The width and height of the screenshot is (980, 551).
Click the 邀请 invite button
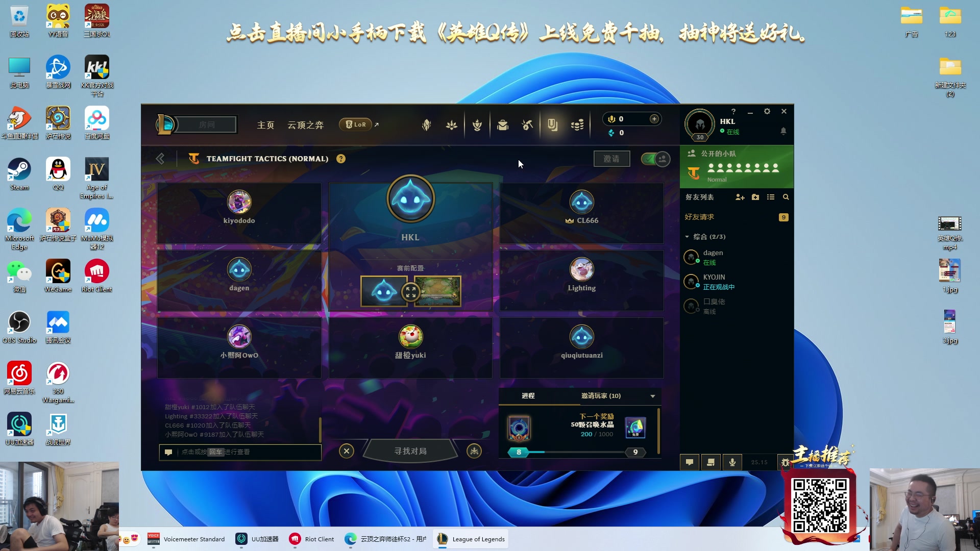click(611, 159)
